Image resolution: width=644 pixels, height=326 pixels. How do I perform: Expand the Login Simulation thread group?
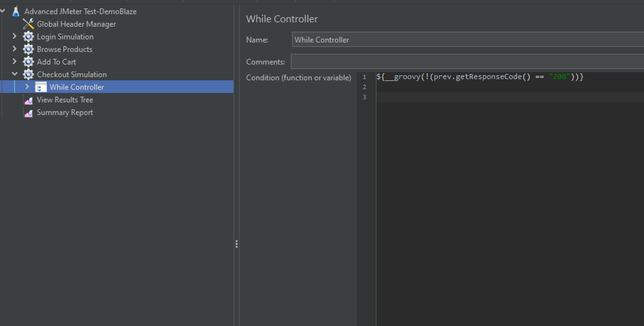point(14,36)
